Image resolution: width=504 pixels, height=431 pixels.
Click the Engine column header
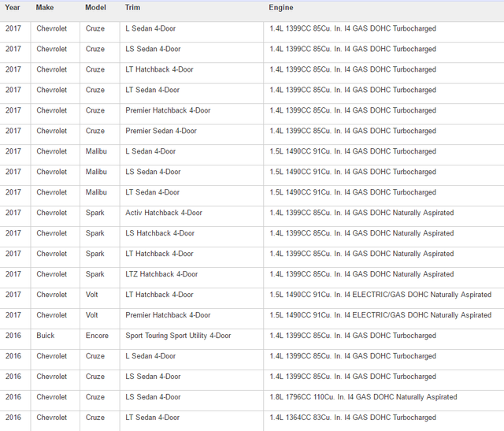pos(281,7)
